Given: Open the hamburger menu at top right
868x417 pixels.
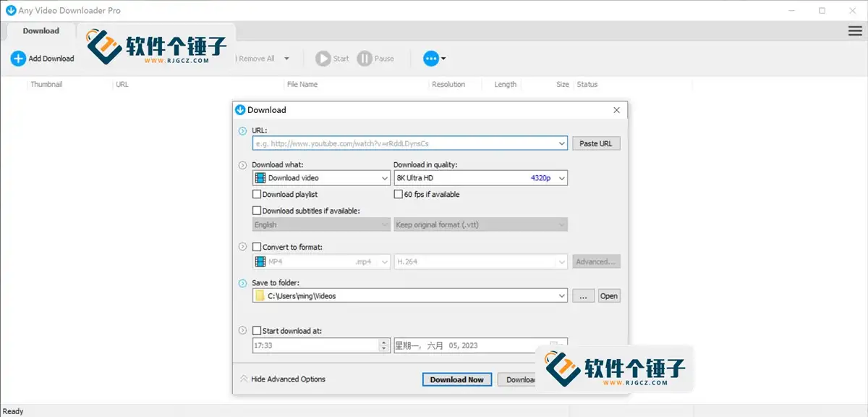Looking at the screenshot, I should pyautogui.click(x=854, y=30).
